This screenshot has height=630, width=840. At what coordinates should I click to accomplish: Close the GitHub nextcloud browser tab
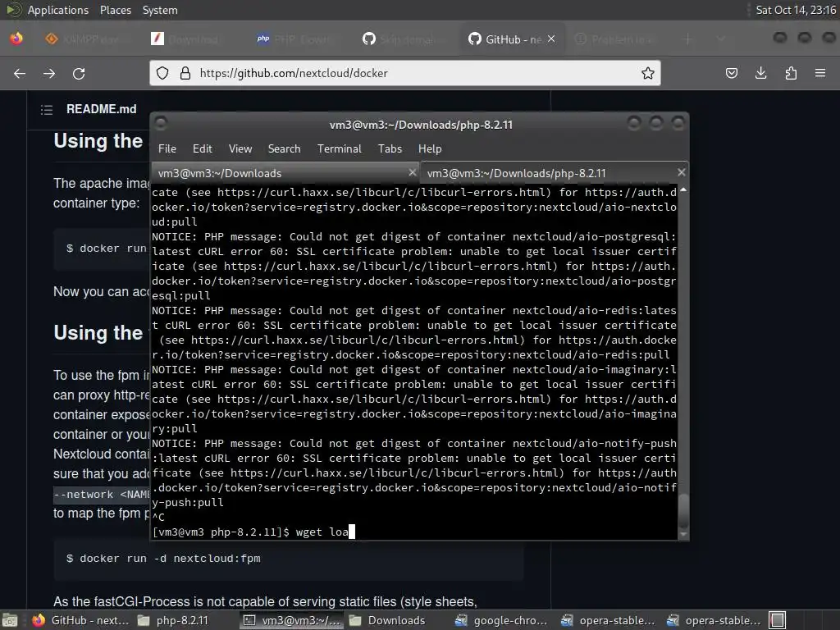pos(551,39)
